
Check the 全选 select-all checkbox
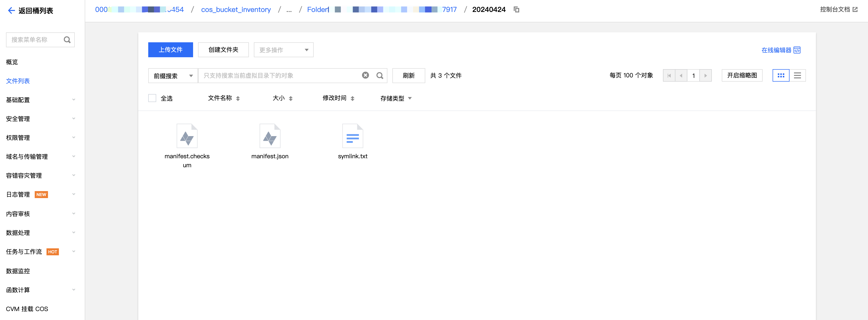coord(152,98)
